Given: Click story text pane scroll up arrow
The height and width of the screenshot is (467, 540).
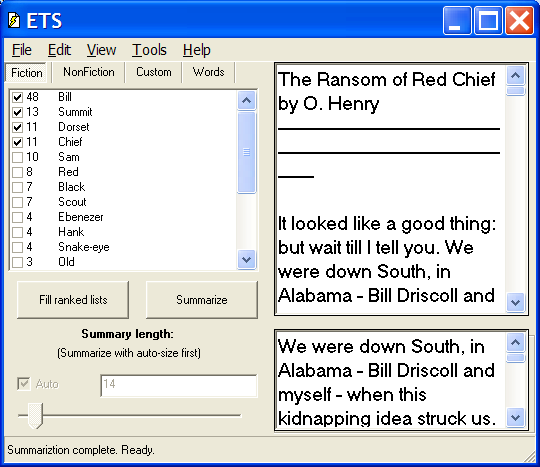Looking at the screenshot, I should point(516,75).
